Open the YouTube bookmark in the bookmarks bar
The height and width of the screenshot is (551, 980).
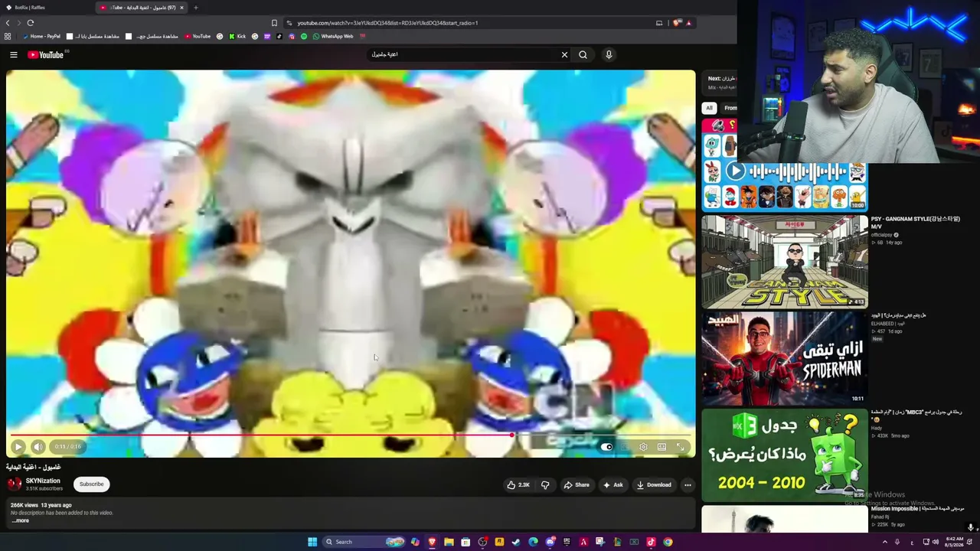tap(198, 36)
